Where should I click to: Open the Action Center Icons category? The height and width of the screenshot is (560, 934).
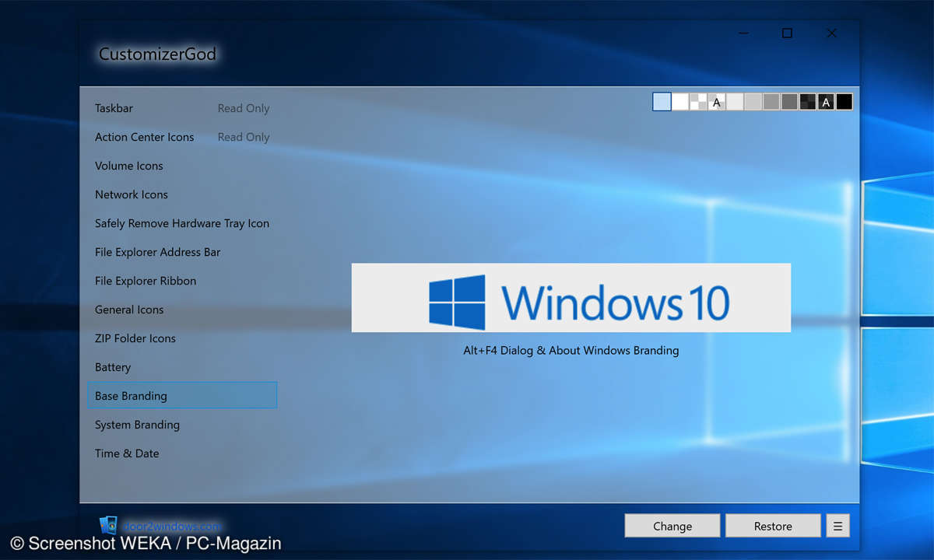[182, 137]
